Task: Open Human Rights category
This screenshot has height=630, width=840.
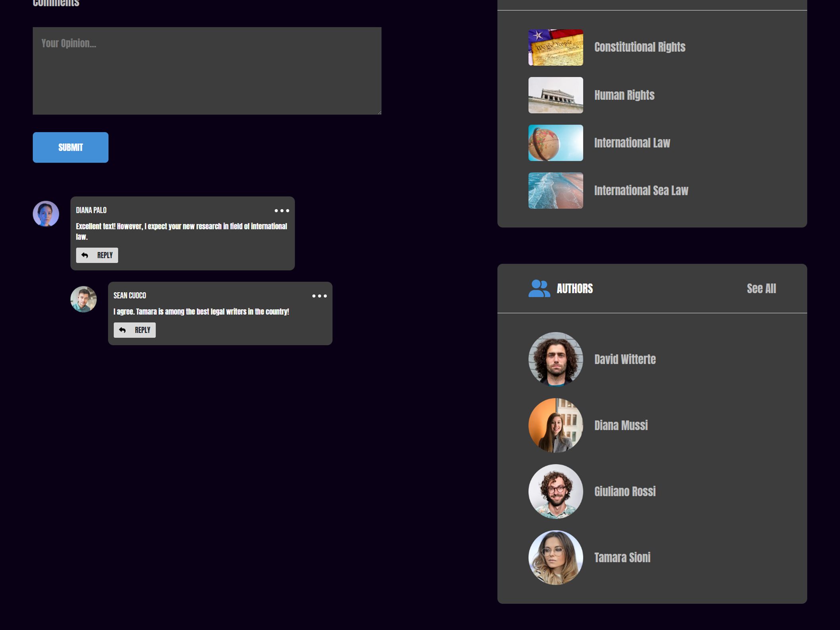Action: coord(624,95)
